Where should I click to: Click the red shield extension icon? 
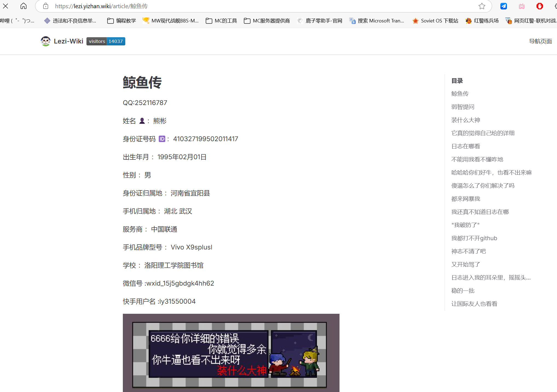point(539,6)
